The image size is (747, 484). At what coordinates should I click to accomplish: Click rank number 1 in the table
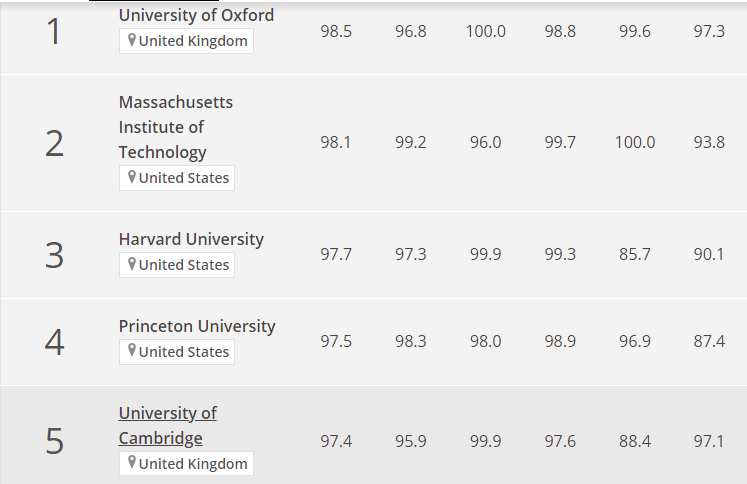pyautogui.click(x=54, y=31)
